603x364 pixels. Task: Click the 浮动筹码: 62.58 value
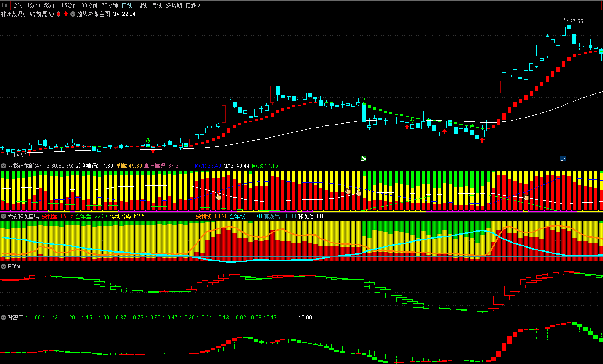click(x=129, y=216)
